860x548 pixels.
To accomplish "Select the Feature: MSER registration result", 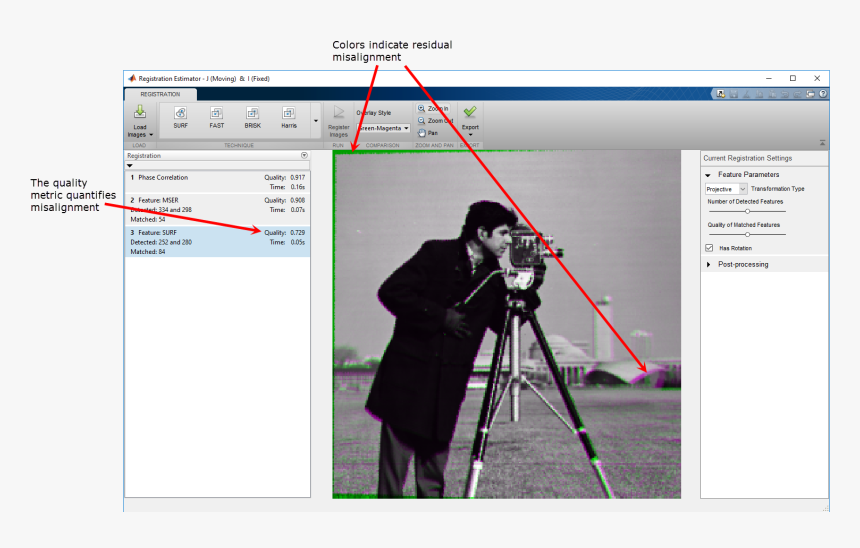I will click(x=218, y=209).
